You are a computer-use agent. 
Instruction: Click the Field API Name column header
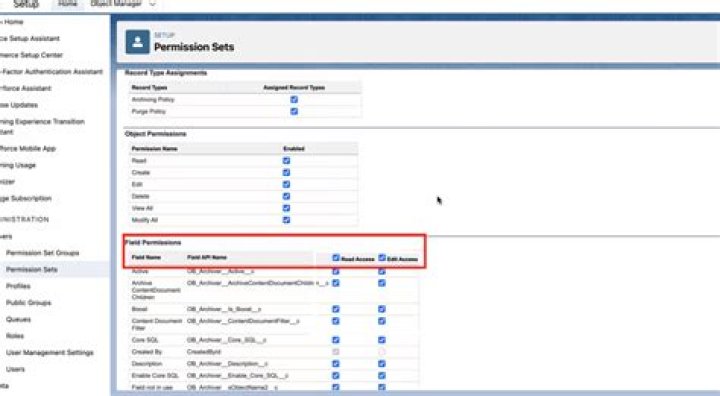tap(207, 257)
